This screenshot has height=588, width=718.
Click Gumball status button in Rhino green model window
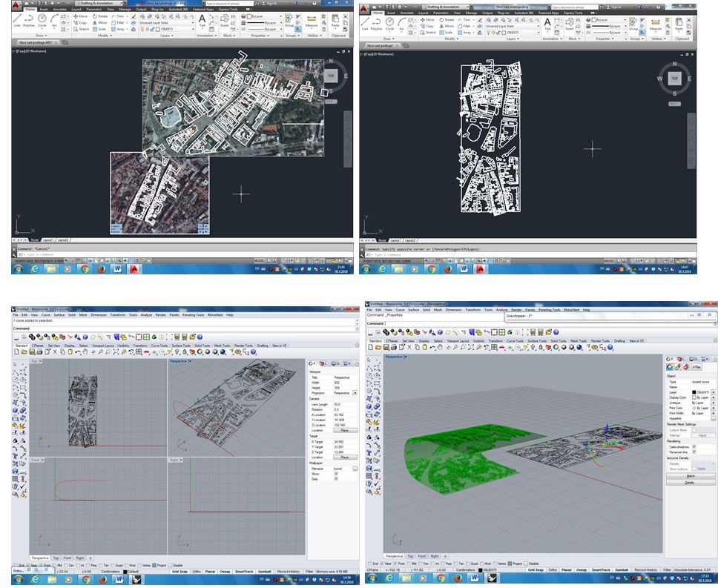(x=622, y=570)
